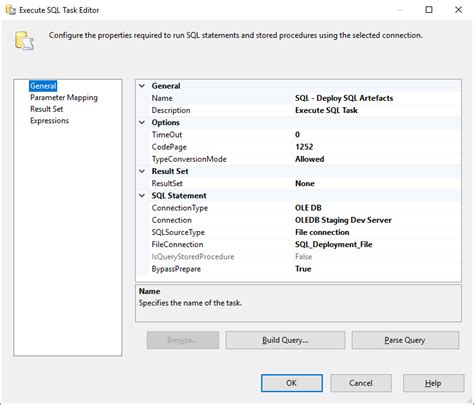This screenshot has height=405, width=474.
Task: Open the Result Set page
Action: pos(46,109)
